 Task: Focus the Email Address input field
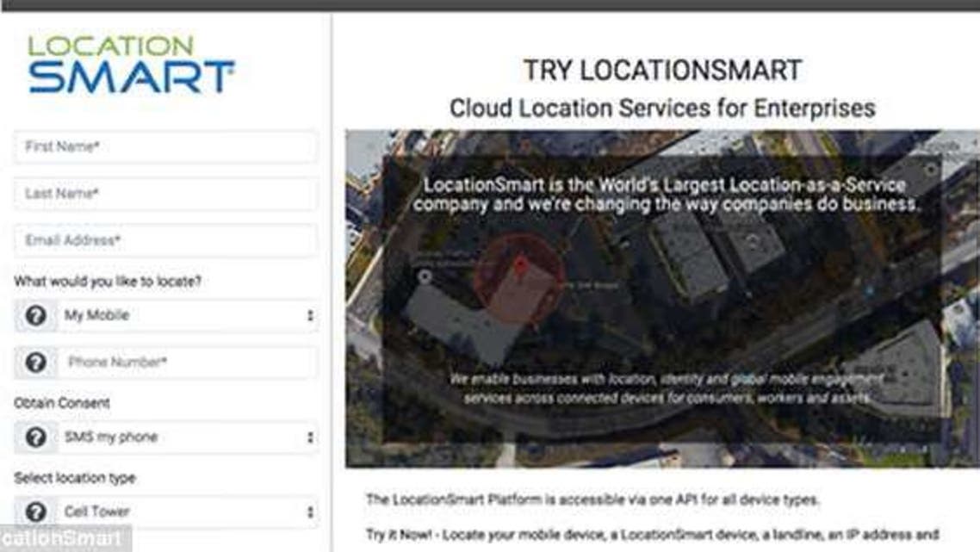coord(165,240)
